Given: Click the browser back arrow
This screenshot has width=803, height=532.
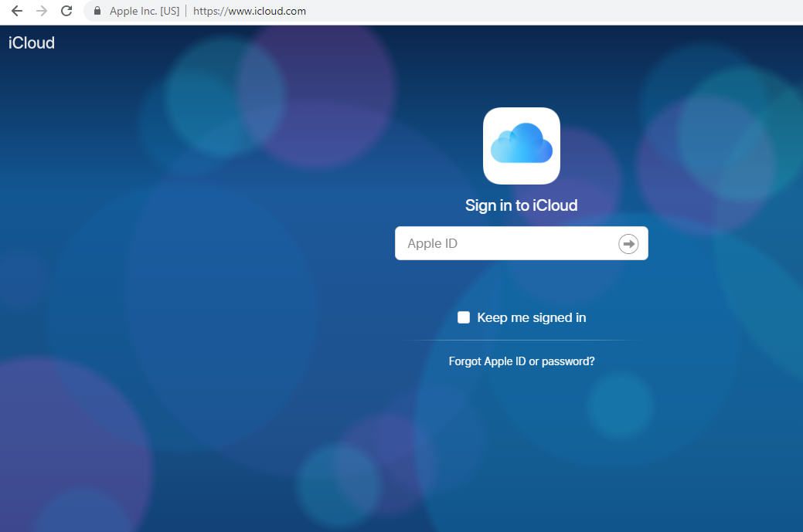Looking at the screenshot, I should click(16, 11).
